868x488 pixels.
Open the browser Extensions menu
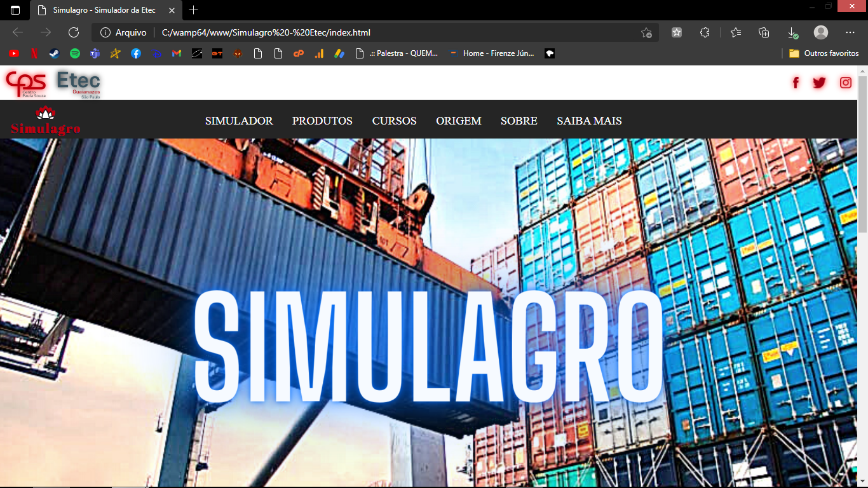pyautogui.click(x=705, y=32)
